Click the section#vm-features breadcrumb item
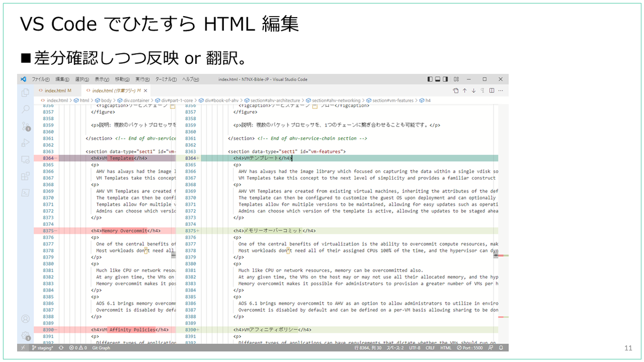 (390, 100)
